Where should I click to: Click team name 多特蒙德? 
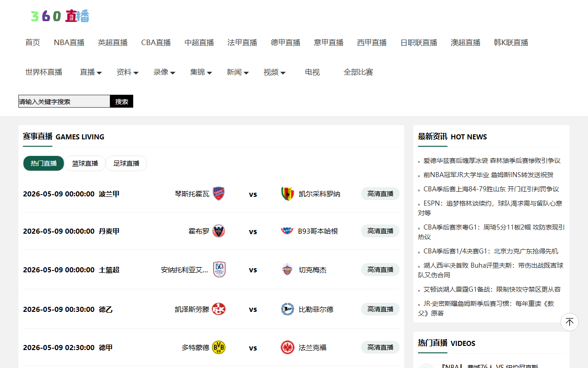[195, 348]
